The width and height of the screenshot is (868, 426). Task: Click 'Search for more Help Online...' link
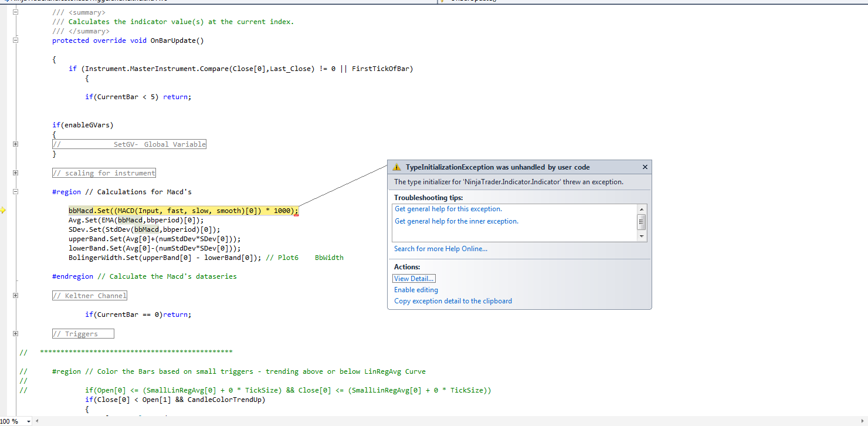point(440,249)
